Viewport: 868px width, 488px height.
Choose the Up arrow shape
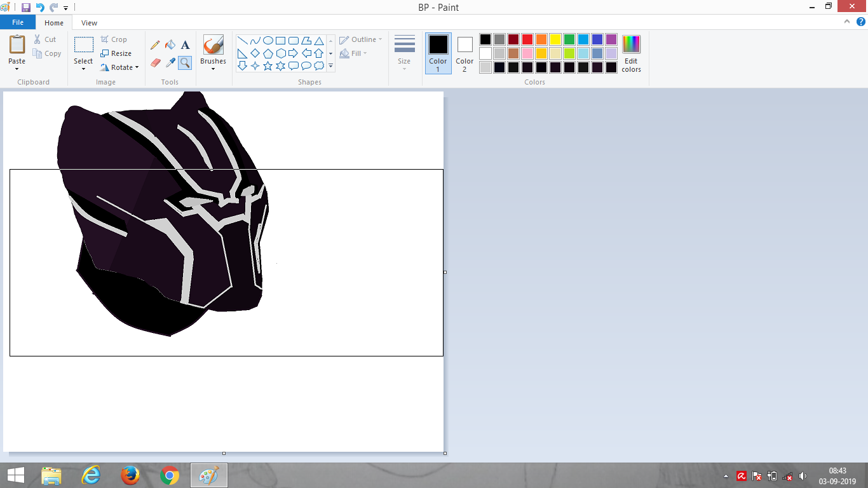pyautogui.click(x=319, y=53)
